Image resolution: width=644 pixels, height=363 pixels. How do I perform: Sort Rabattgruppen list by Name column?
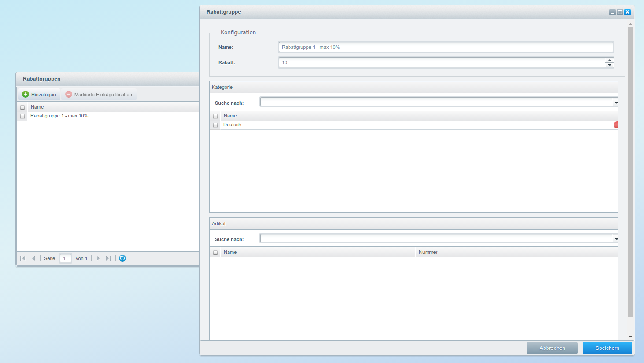tap(114, 107)
